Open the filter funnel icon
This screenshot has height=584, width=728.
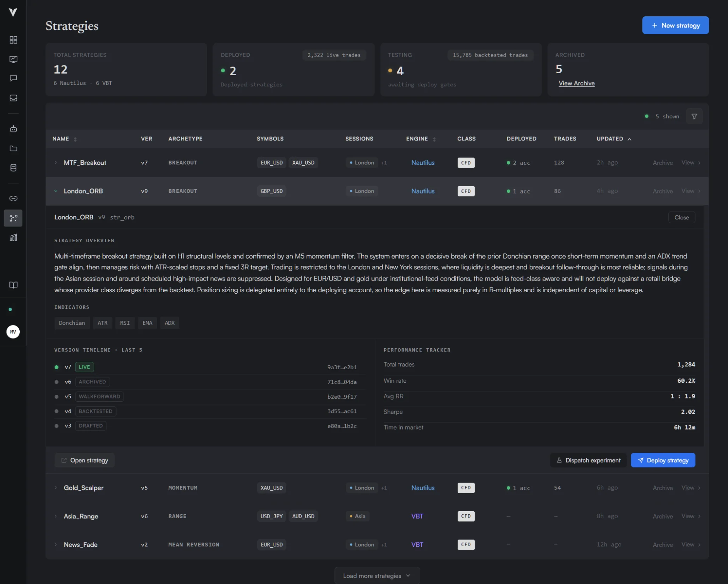pos(694,116)
